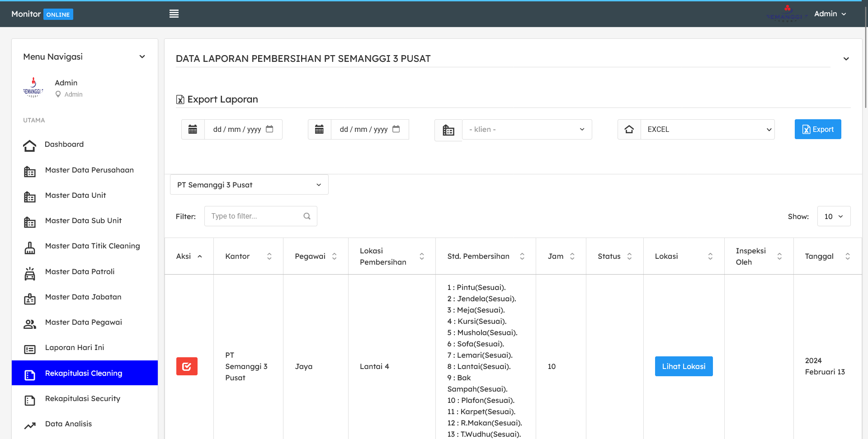
Task: Click the Master Data Patroli car icon
Action: click(x=30, y=273)
